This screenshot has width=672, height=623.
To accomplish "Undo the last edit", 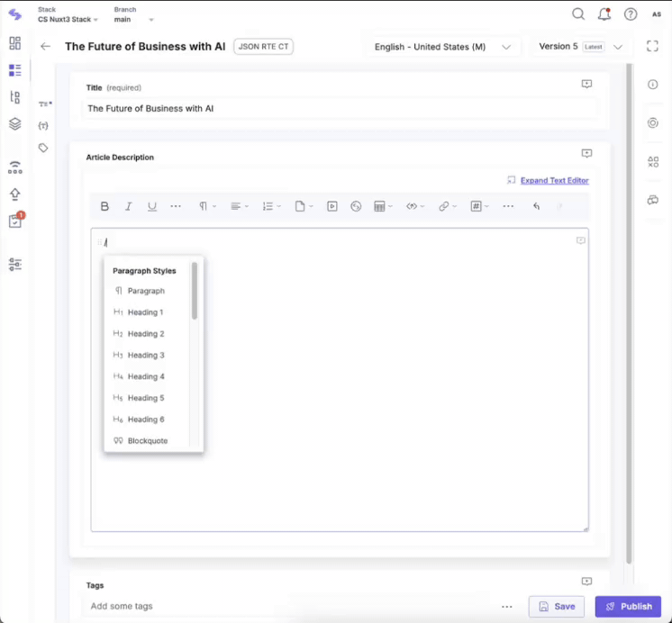I will (536, 206).
